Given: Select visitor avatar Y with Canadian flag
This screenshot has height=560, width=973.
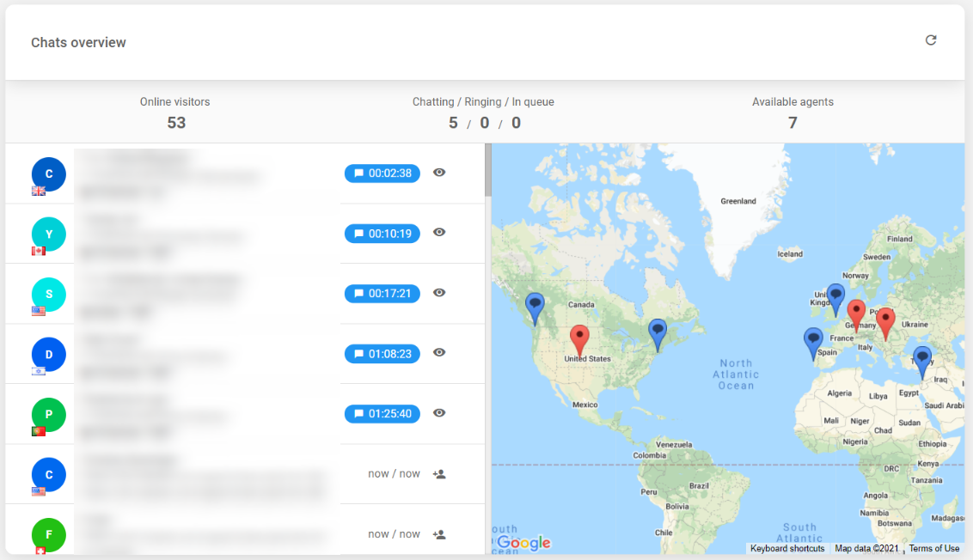Looking at the screenshot, I should click(x=49, y=234).
